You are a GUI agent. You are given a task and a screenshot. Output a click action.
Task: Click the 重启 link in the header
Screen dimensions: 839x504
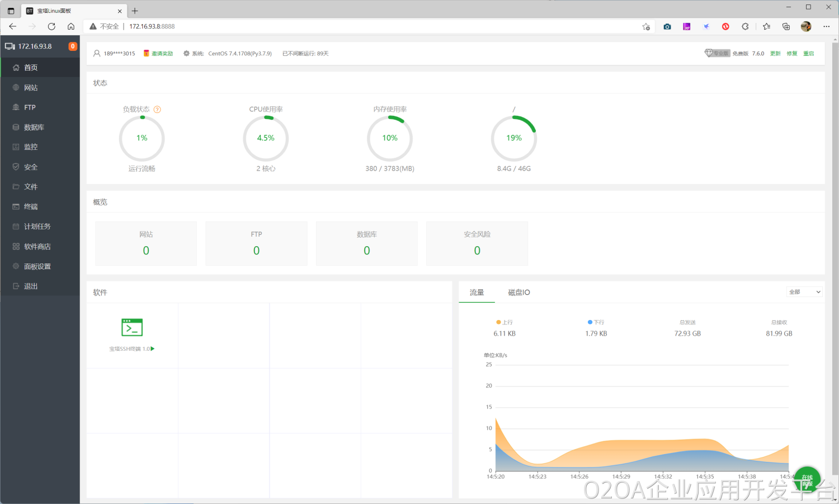808,54
